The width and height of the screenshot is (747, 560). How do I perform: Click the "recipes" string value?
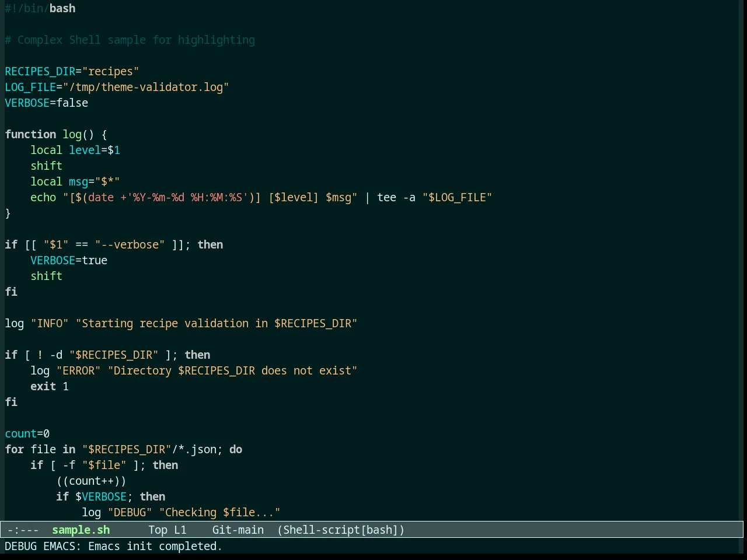tap(110, 71)
